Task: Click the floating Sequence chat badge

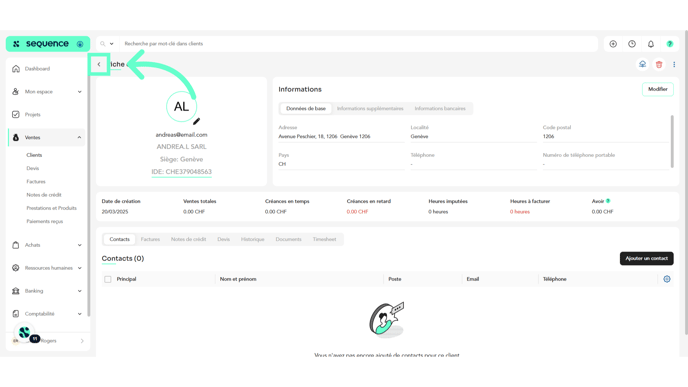Action: click(x=25, y=333)
